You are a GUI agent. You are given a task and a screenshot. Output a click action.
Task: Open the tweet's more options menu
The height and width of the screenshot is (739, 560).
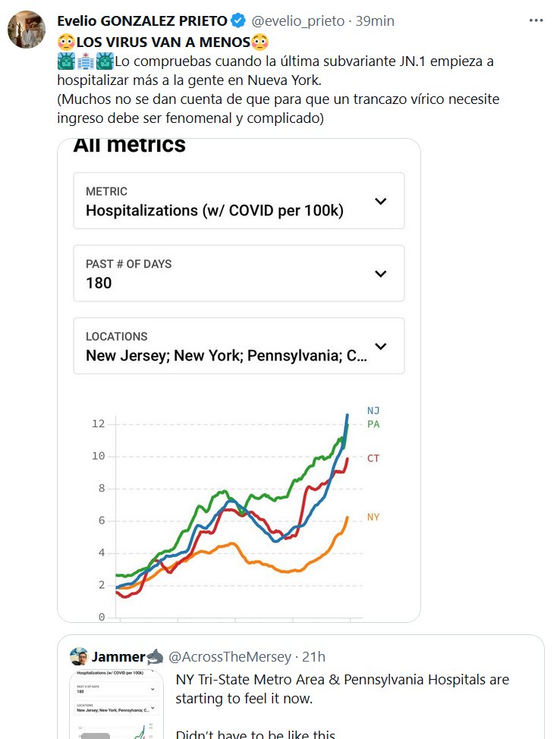(537, 20)
